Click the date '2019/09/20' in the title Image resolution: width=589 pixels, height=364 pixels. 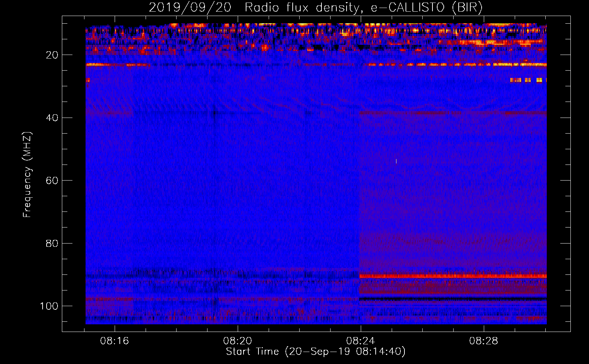[190, 7]
